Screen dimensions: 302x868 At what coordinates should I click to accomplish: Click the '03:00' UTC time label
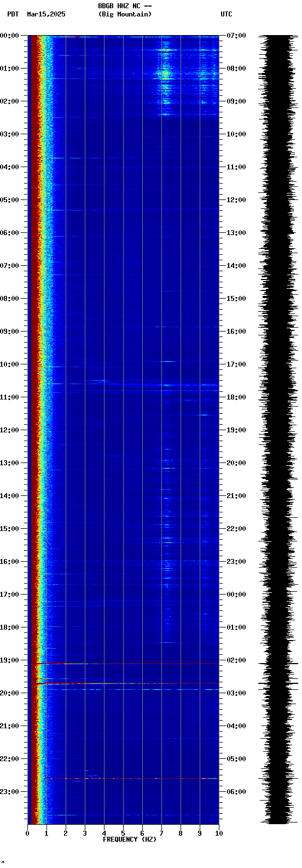coord(236,693)
